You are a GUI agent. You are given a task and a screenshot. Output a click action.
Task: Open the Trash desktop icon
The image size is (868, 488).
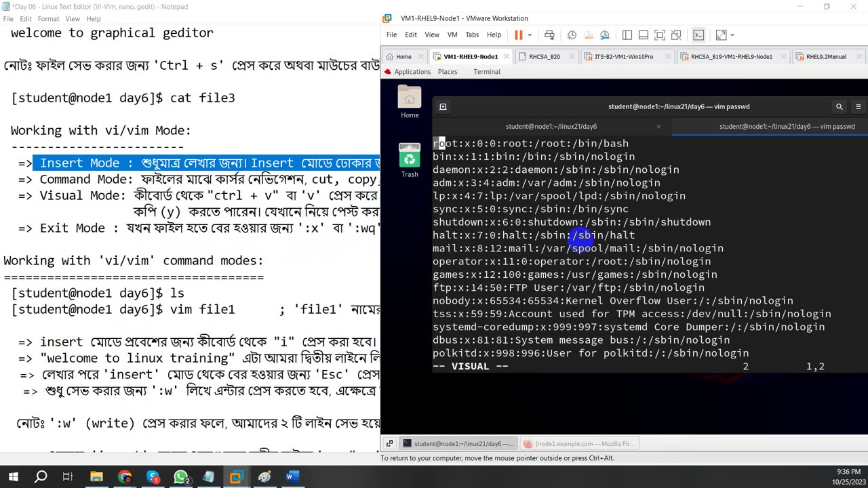[410, 161]
